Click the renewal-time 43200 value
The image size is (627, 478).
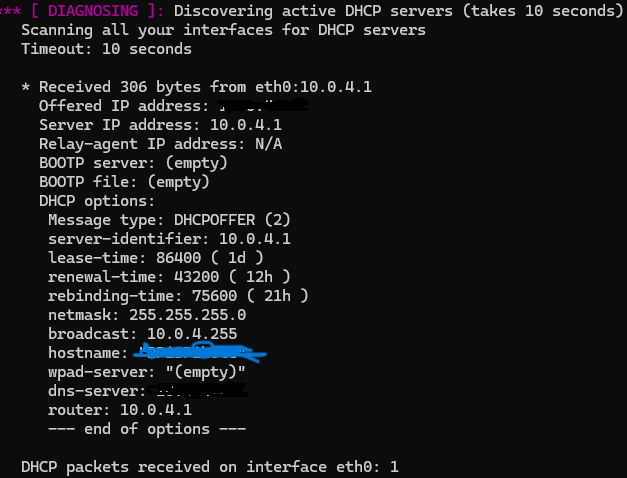click(x=196, y=277)
